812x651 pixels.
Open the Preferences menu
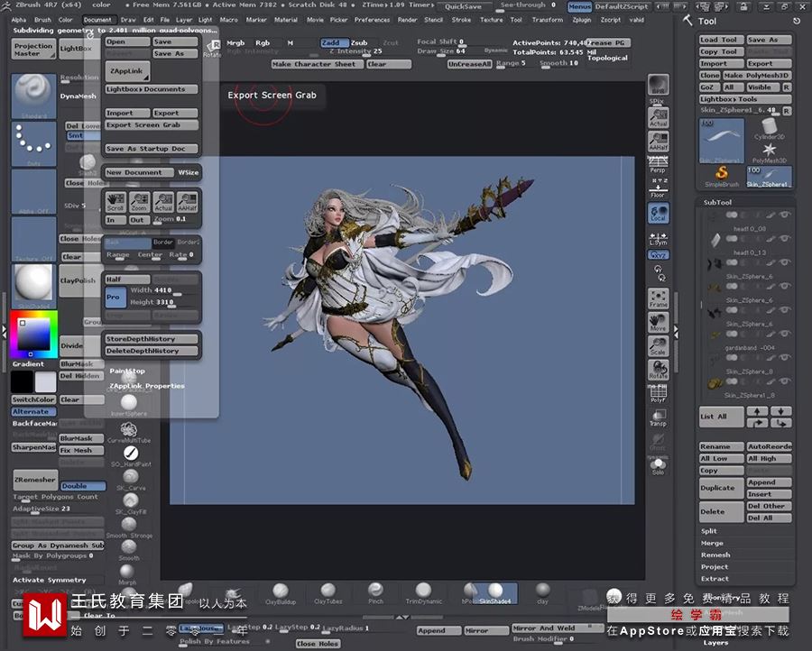click(372, 19)
